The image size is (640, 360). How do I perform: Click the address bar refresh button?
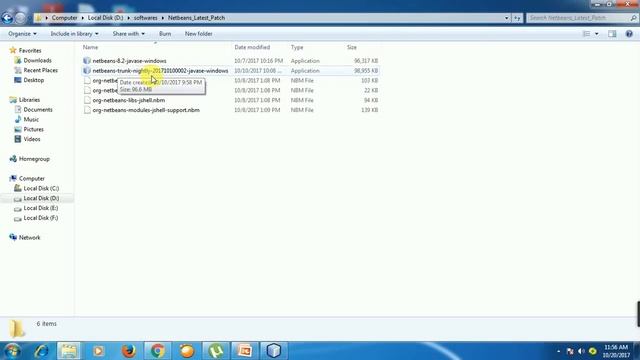tap(517, 18)
